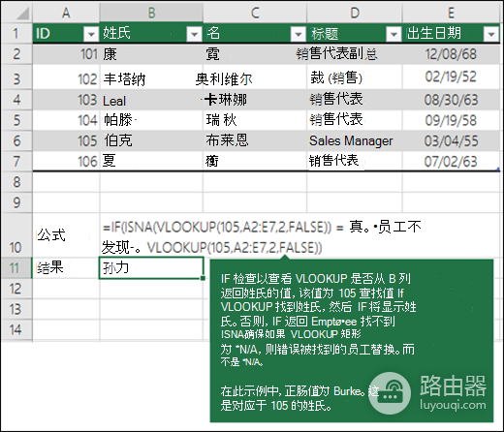Open the 出生日期 column filter dropdown
Viewport: 504px width, 432px height.
tap(491, 34)
